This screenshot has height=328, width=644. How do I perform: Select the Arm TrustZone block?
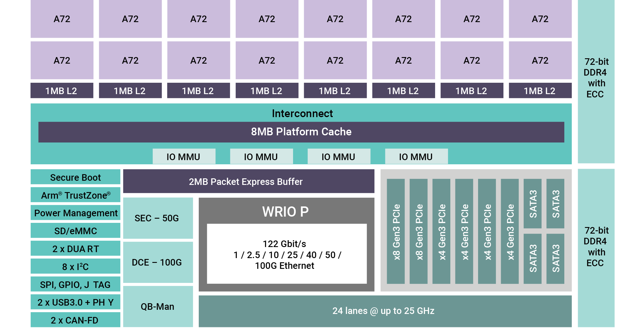point(75,195)
